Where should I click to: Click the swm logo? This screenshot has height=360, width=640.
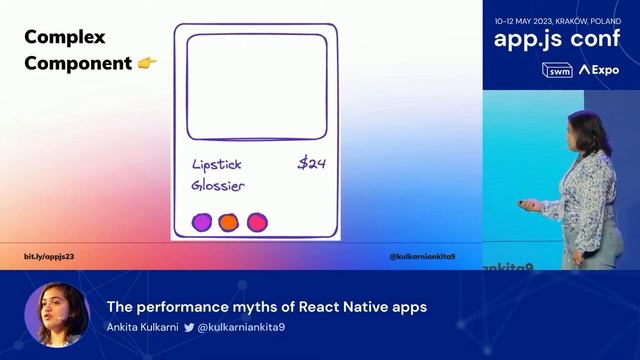pos(557,70)
